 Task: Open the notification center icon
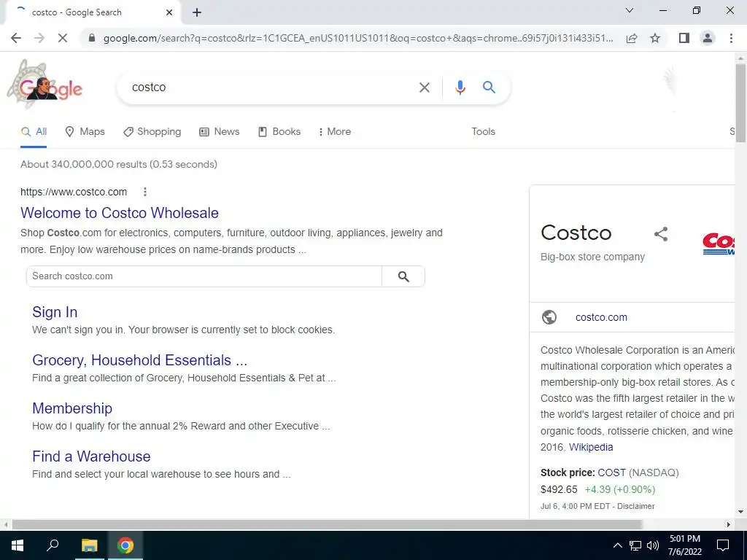(x=723, y=545)
